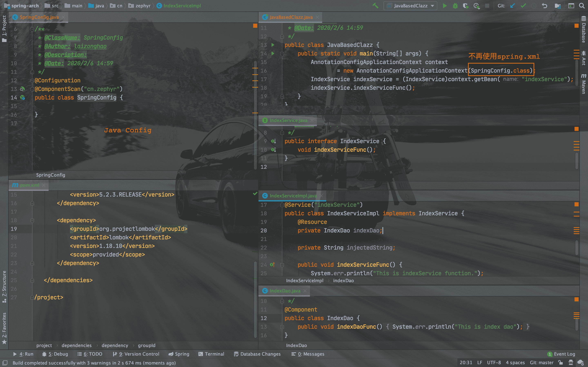Image resolution: width=588 pixels, height=367 pixels.
Task: Click the Git commit checkmark icon
Action: click(x=523, y=6)
